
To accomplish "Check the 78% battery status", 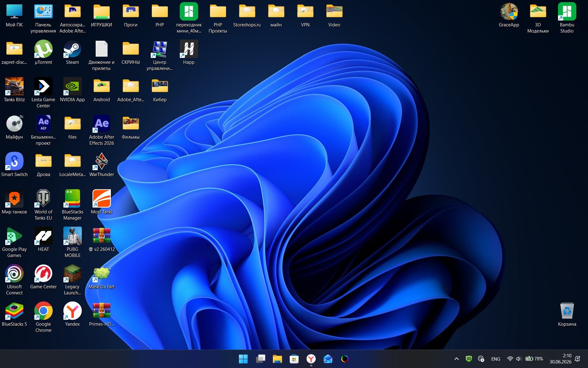I will point(534,359).
